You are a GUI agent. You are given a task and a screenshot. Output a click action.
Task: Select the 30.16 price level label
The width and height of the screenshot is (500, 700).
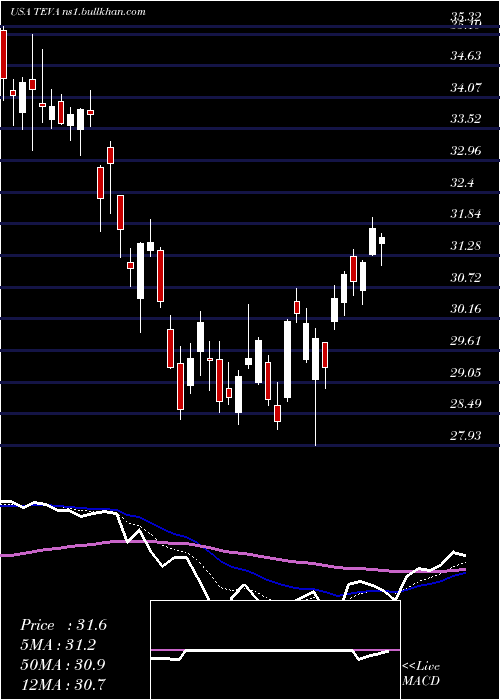[x=466, y=308]
